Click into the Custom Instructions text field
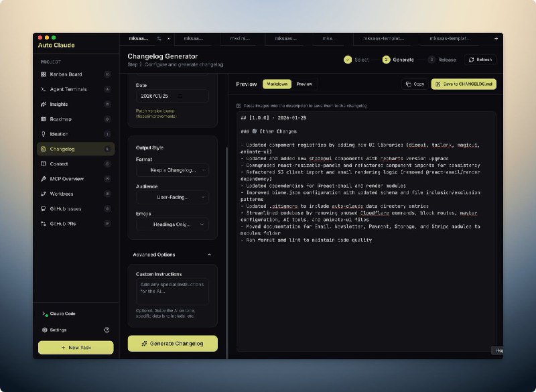The image size is (536, 392). (172, 291)
